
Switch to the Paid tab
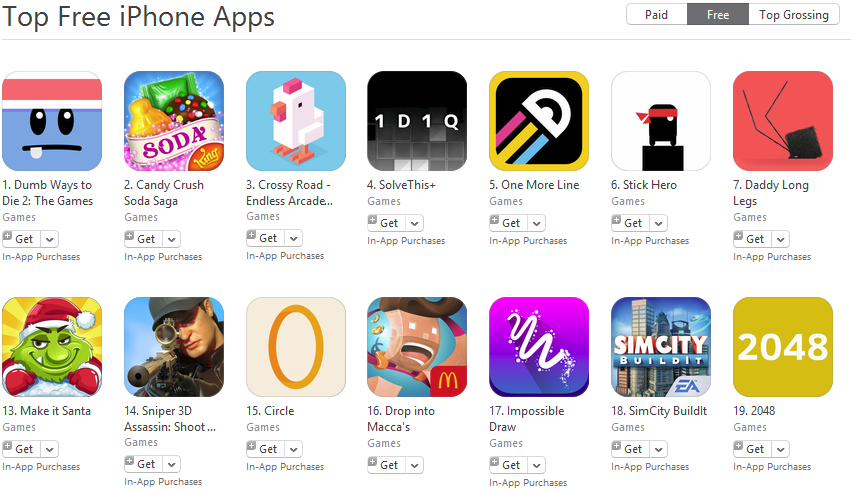(x=657, y=15)
